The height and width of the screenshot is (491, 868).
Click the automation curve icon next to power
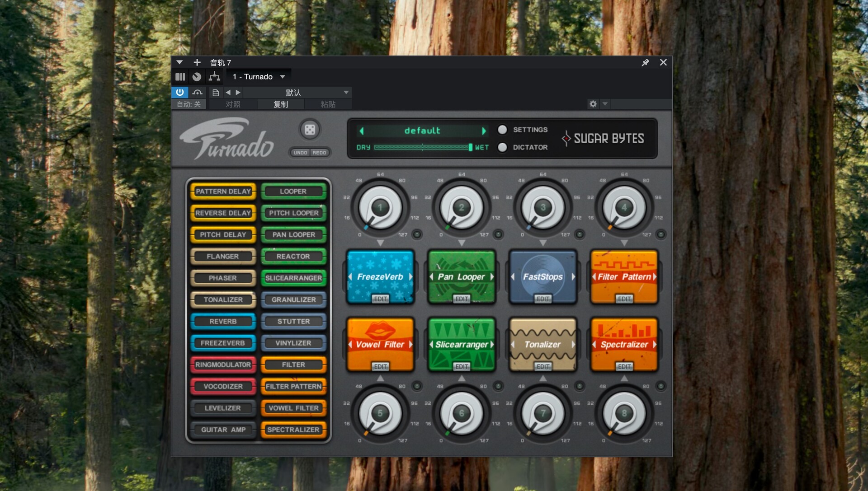click(197, 93)
